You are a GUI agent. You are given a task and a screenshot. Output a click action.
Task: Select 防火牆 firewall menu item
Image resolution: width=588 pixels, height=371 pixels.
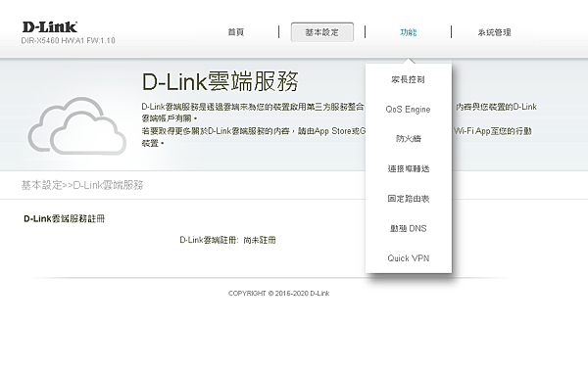[x=408, y=139]
